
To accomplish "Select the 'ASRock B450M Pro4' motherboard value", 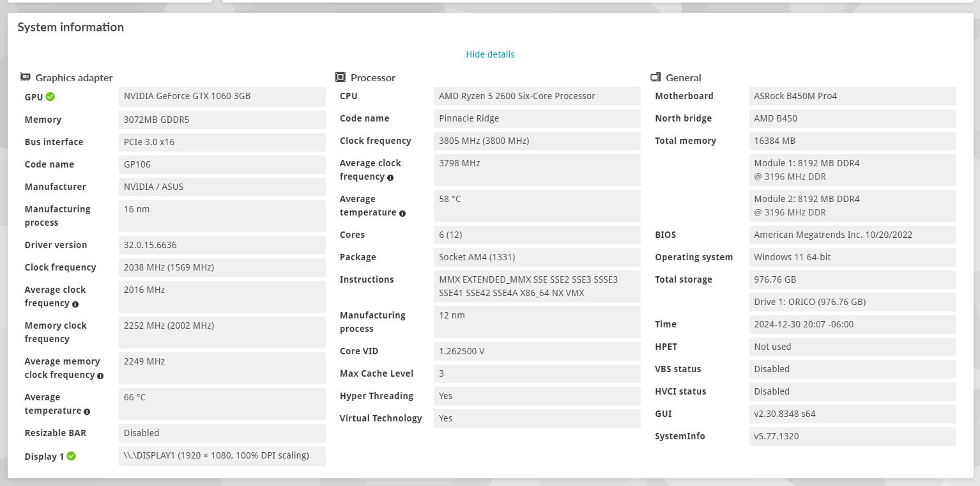I will 852,96.
